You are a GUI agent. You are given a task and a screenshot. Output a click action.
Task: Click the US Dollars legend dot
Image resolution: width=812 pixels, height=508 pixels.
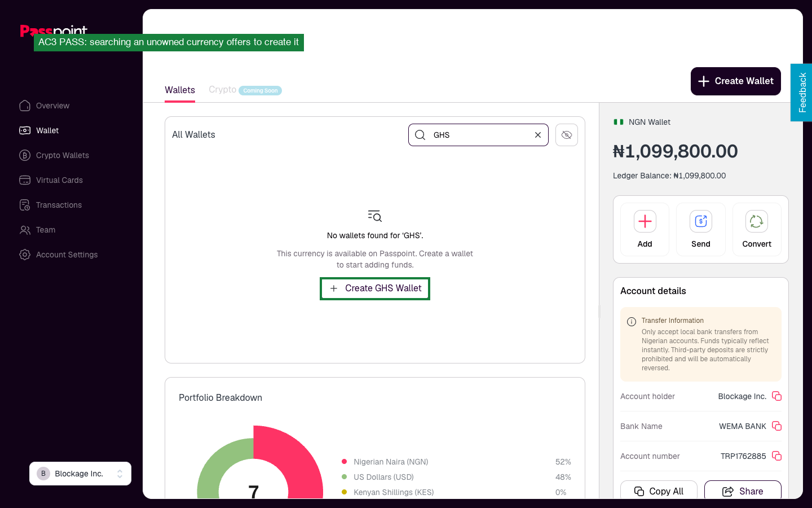click(x=344, y=477)
